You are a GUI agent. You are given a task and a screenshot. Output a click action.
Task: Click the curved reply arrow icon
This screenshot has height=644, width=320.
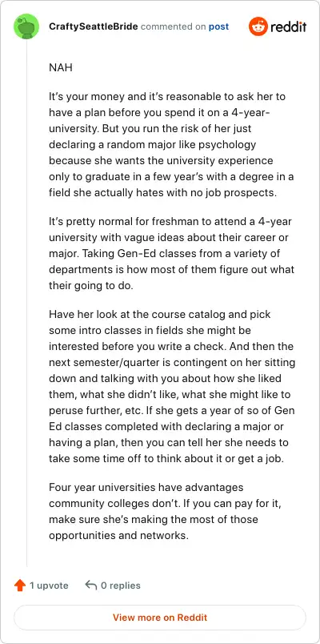[90, 585]
